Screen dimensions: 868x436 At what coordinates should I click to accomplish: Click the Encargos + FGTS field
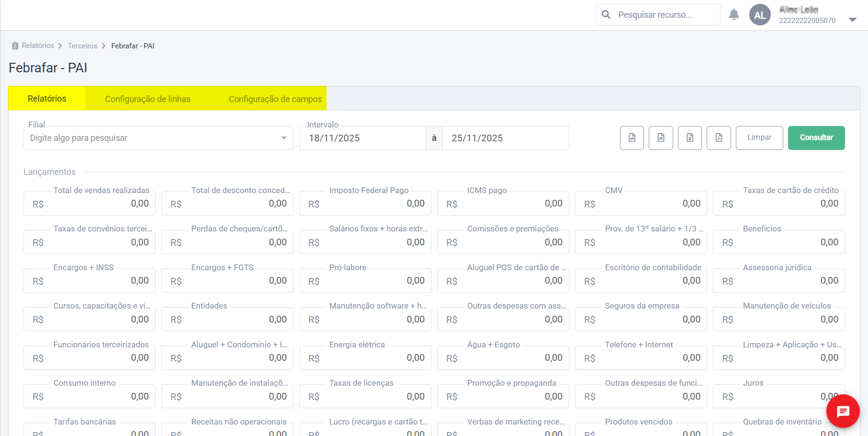tap(227, 281)
